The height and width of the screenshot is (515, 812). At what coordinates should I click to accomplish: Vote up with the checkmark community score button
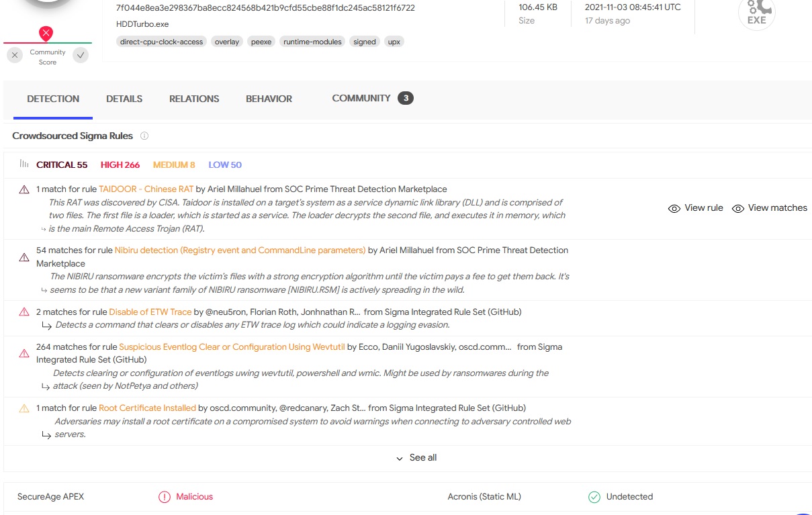click(81, 55)
